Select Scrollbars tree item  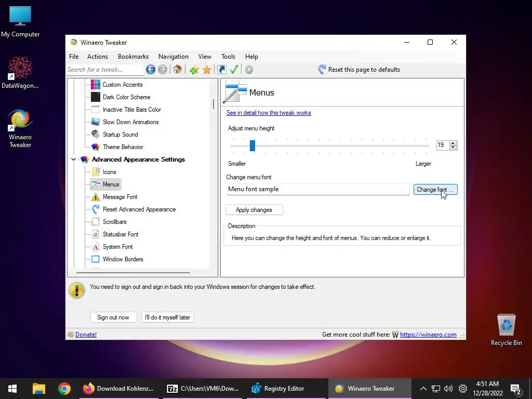[x=115, y=221]
